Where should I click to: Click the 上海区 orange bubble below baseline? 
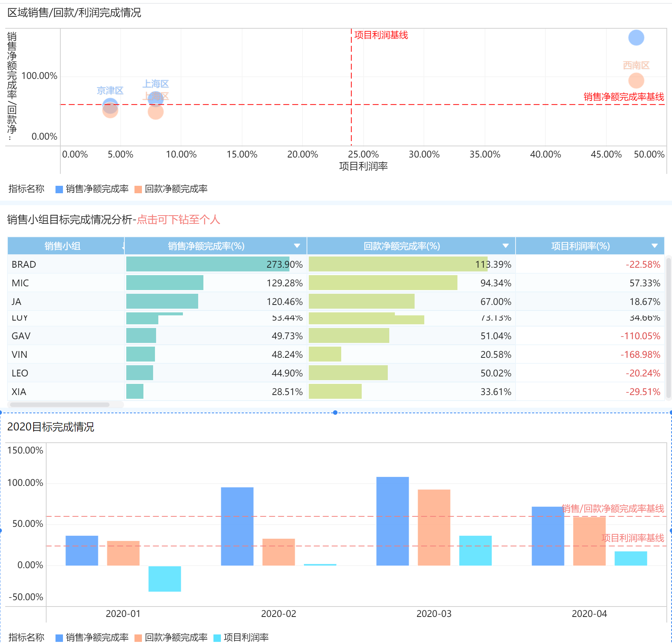pos(156,112)
